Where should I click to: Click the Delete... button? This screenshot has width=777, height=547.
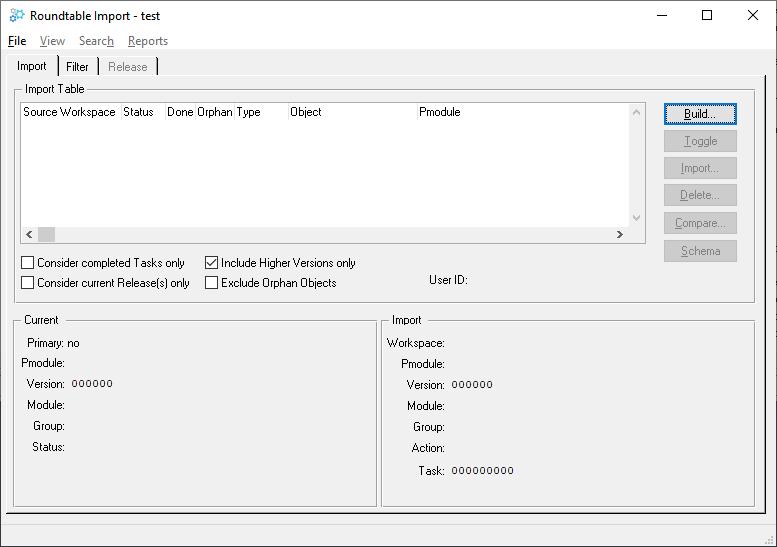[x=700, y=195]
